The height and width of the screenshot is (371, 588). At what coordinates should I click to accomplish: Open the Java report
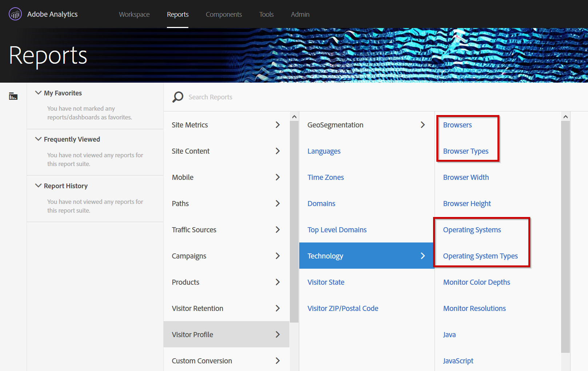449,335
